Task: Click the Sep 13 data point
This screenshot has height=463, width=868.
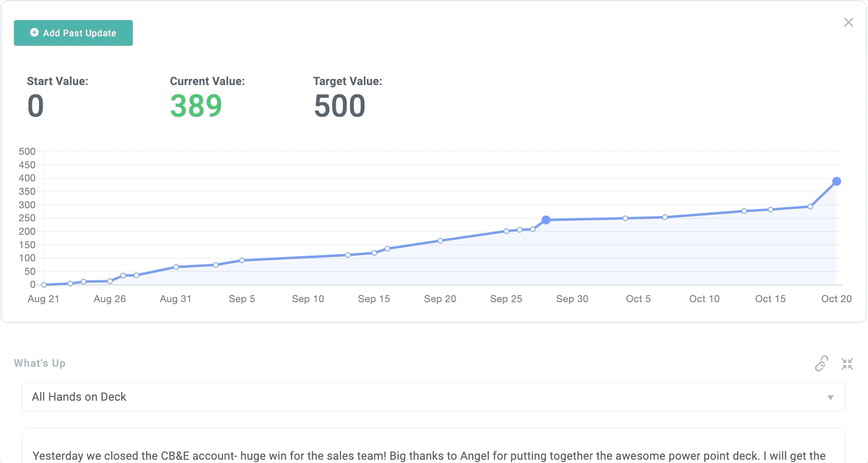Action: [x=348, y=255]
